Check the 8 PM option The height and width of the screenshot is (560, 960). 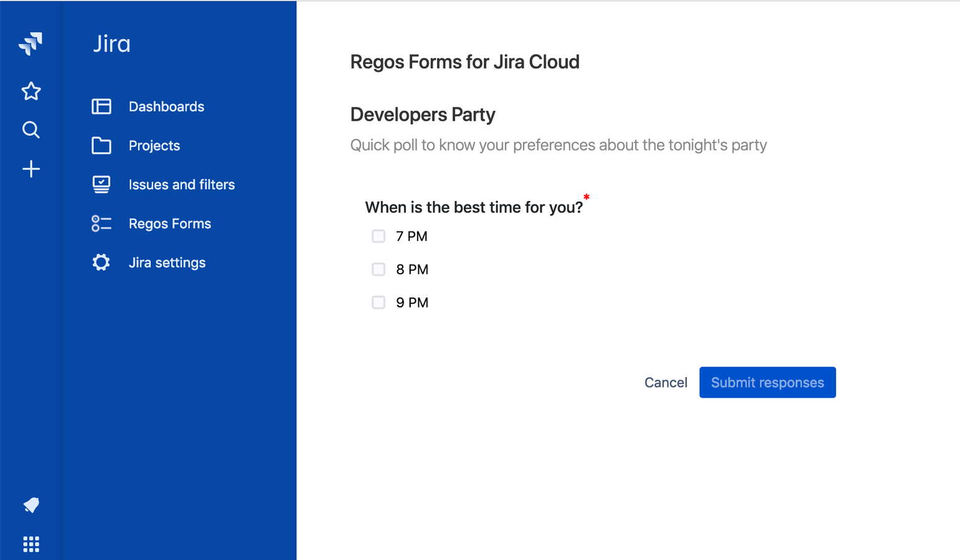[x=379, y=269]
